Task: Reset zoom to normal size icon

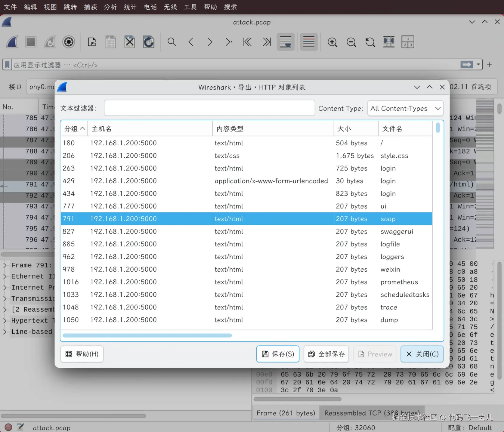Action: (x=370, y=42)
